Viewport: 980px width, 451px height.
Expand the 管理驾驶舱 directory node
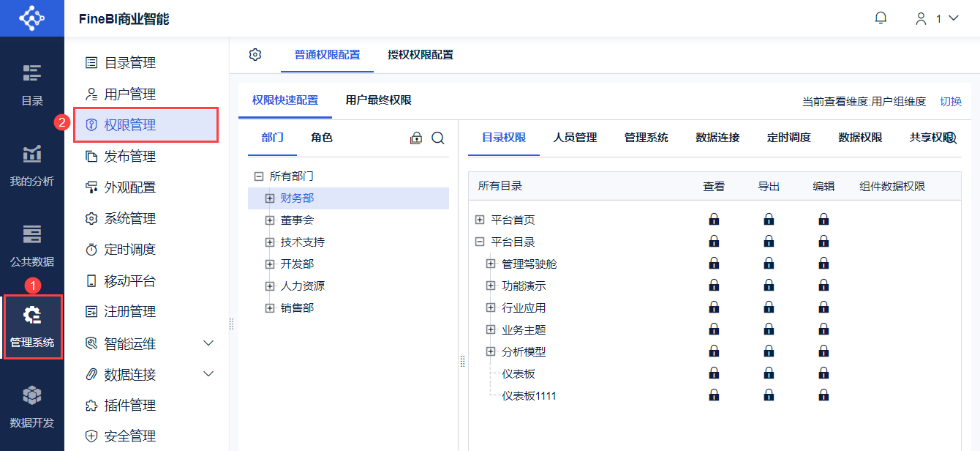point(491,264)
